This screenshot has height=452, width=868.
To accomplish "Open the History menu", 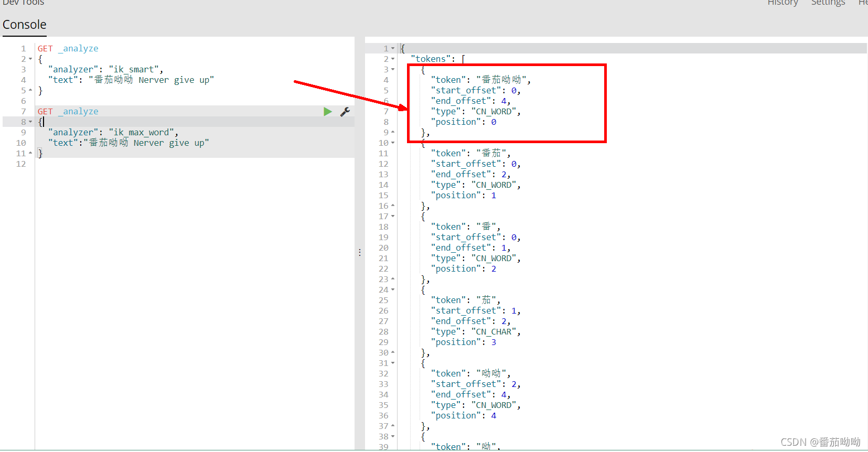I will click(x=783, y=3).
